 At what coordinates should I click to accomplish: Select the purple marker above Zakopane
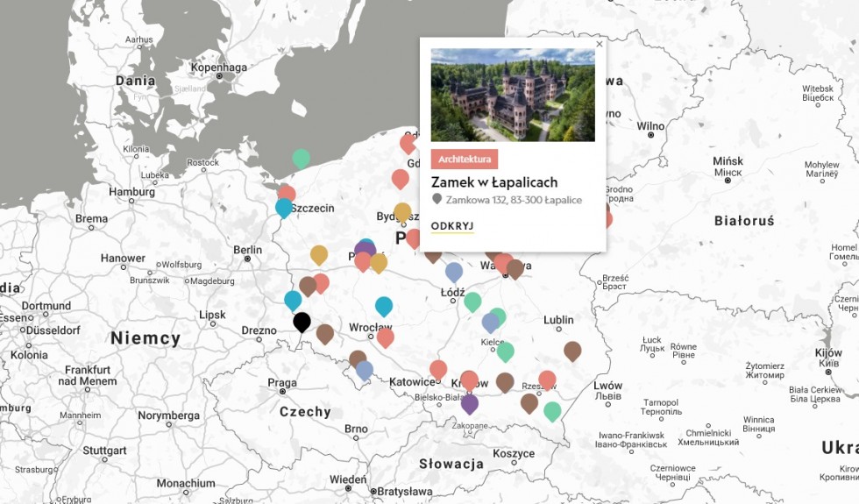tap(470, 404)
